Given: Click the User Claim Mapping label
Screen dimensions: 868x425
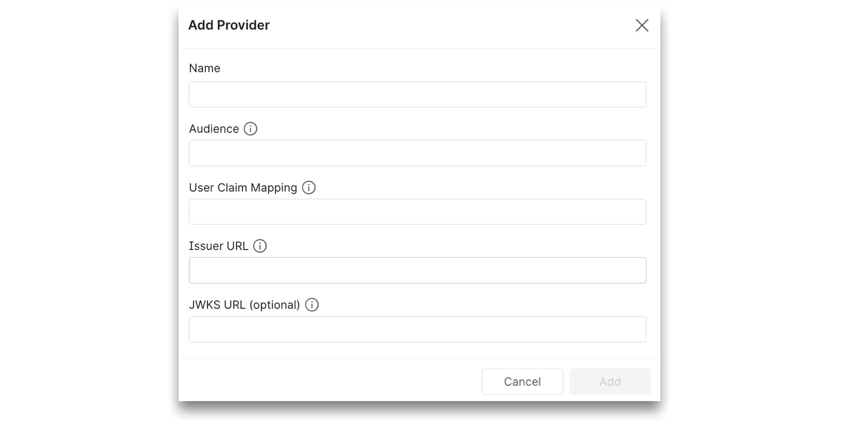Looking at the screenshot, I should pos(243,188).
